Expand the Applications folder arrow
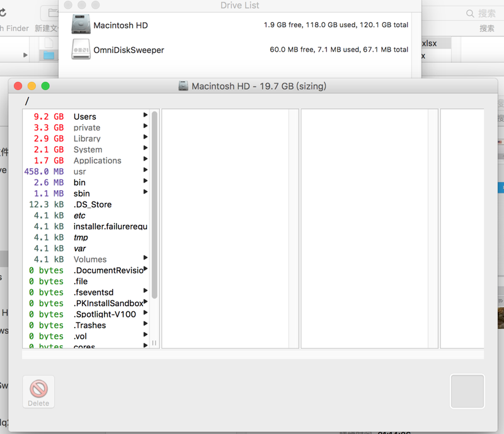 (x=146, y=159)
